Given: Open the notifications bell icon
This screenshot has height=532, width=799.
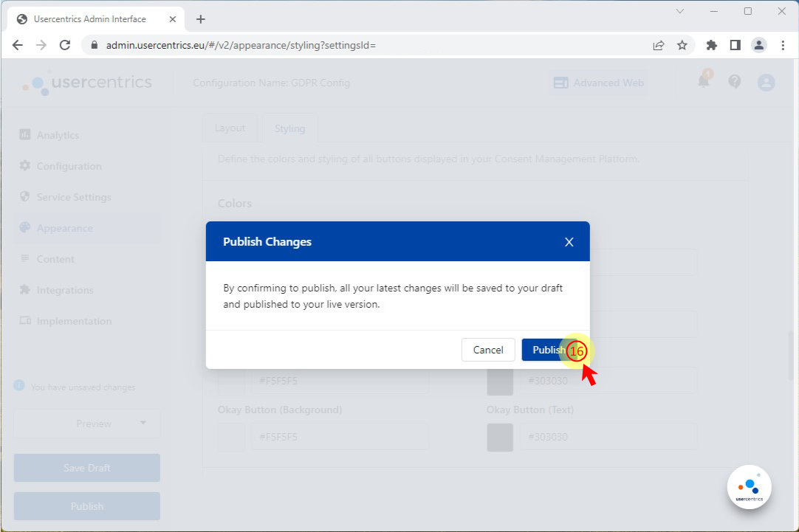Looking at the screenshot, I should tap(704, 82).
